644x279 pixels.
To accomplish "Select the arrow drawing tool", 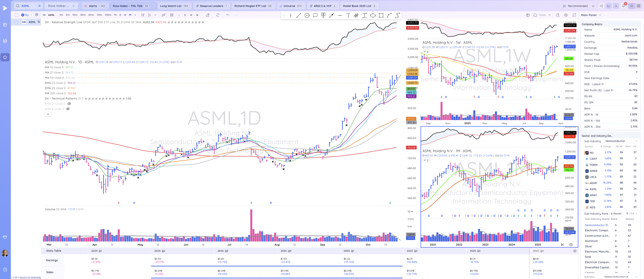I will 332,16.
